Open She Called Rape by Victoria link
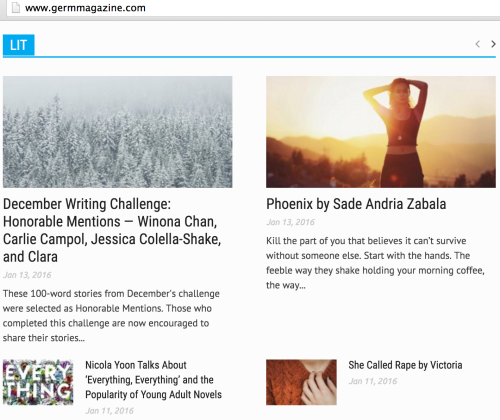The width and height of the screenshot is (500, 420). tap(405, 365)
